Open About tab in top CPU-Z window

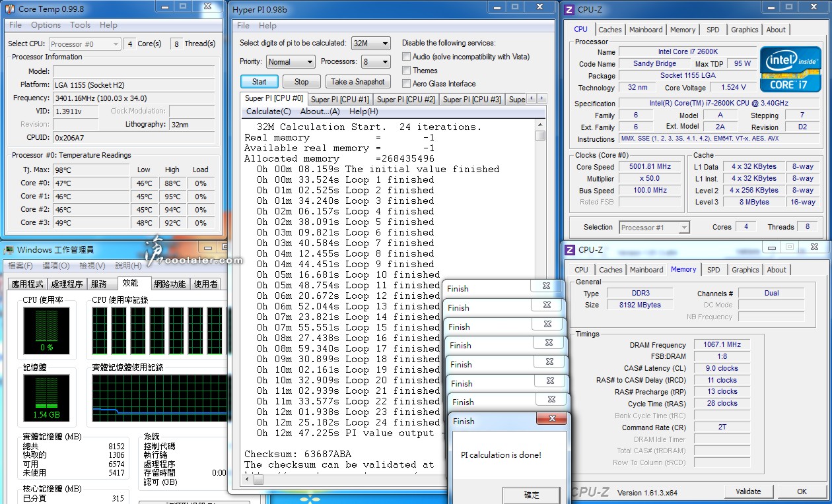point(776,30)
